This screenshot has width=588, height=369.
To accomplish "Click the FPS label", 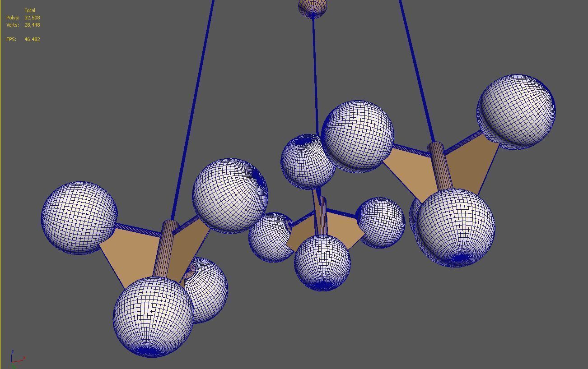I will (11, 39).
